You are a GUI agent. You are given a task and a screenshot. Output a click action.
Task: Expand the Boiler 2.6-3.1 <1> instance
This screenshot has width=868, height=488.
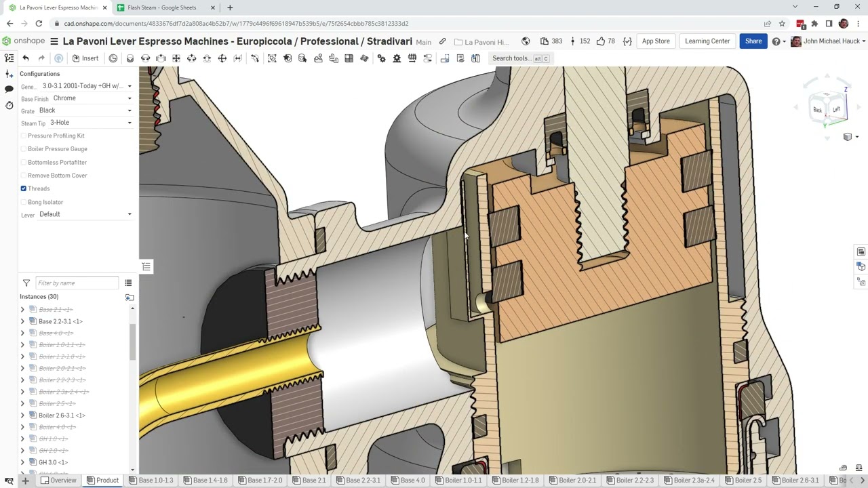[x=22, y=415]
